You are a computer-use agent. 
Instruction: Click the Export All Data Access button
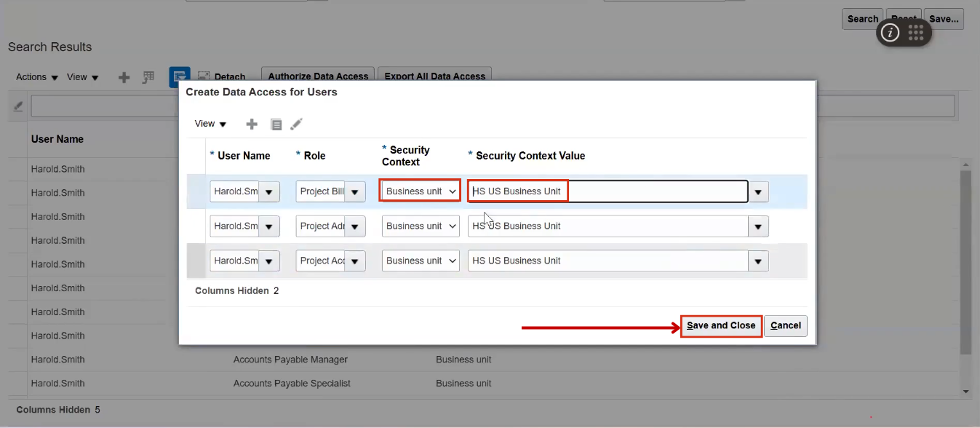coord(434,76)
